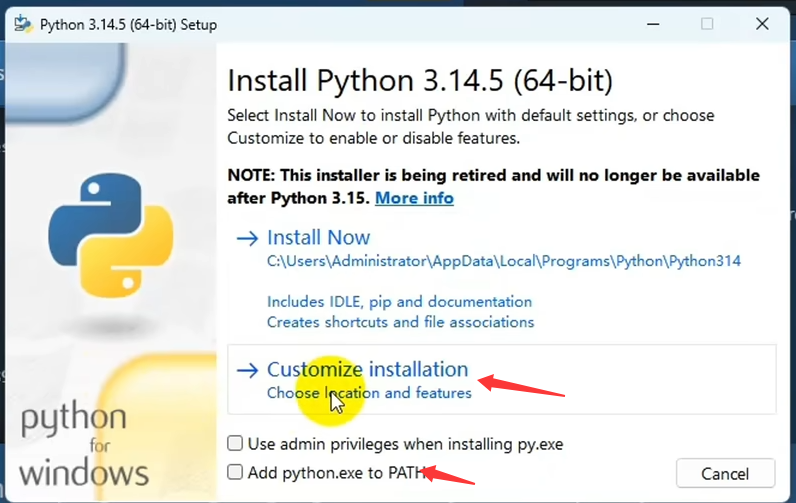Close the Python Setup window
The image size is (796, 503).
(762, 24)
